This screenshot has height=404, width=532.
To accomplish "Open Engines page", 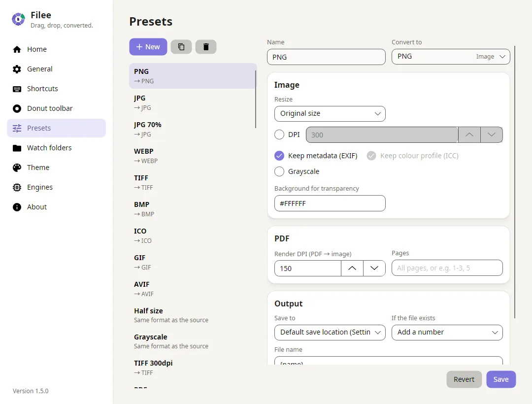I will point(56,187).
